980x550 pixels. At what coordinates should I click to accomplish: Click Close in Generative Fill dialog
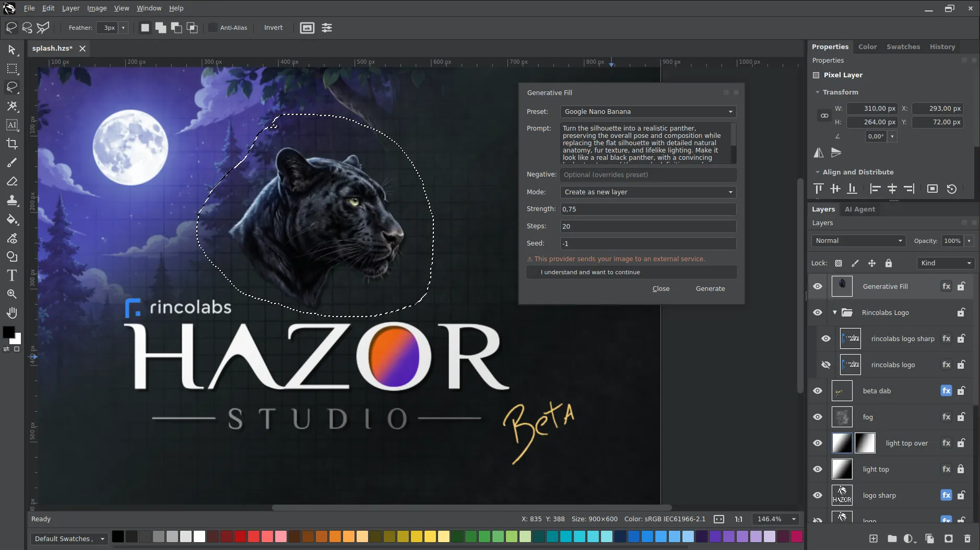(x=660, y=288)
